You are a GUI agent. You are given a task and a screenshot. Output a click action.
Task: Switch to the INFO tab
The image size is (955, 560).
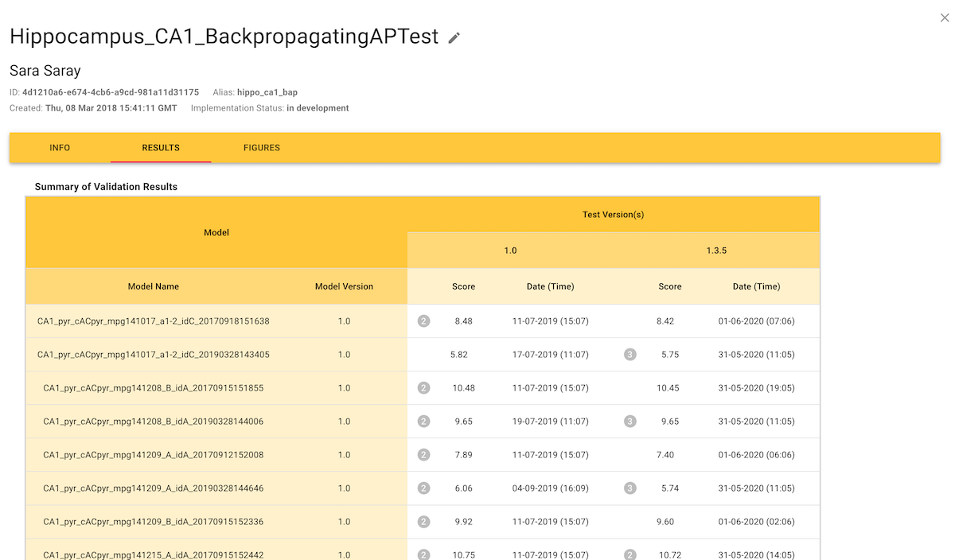point(60,148)
